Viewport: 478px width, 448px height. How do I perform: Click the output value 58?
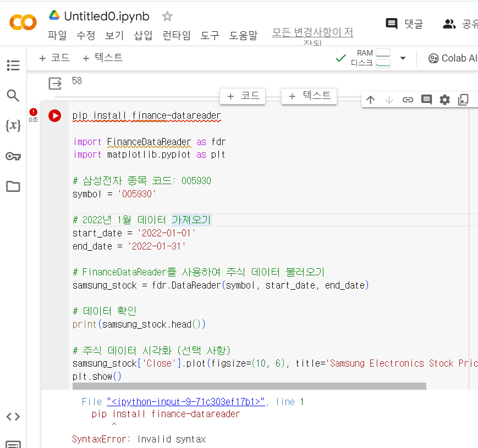point(77,81)
